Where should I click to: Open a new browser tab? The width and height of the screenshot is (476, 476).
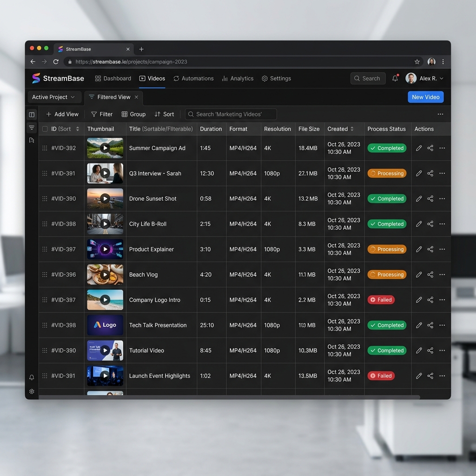coord(141,49)
